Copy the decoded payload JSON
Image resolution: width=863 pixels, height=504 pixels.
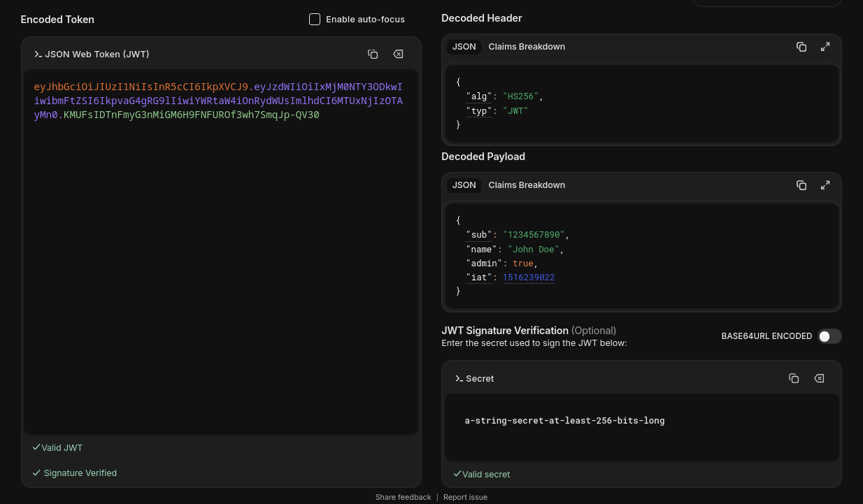[801, 185]
